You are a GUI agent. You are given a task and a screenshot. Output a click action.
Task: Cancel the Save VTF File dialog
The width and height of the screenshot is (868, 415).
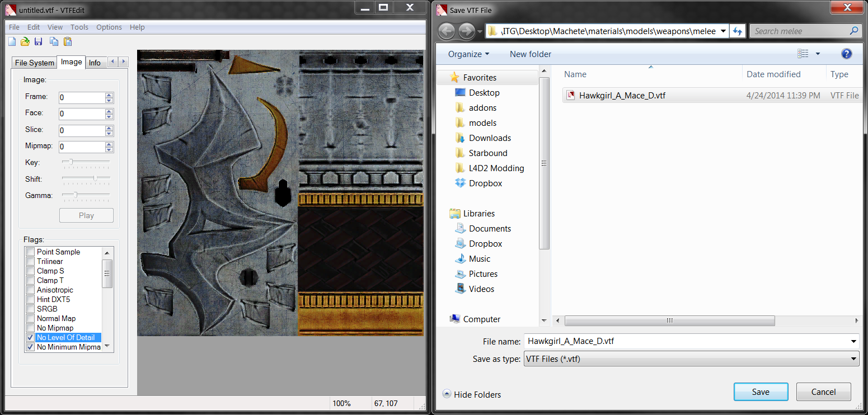(823, 392)
